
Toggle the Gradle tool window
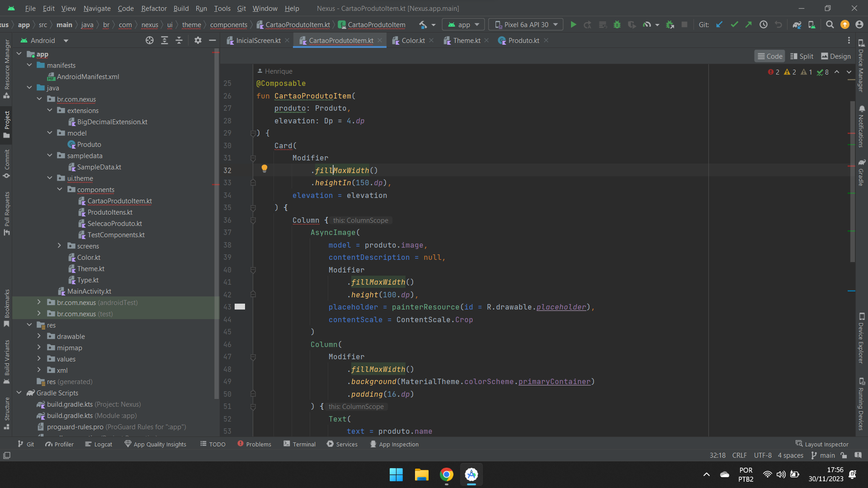[x=862, y=173]
